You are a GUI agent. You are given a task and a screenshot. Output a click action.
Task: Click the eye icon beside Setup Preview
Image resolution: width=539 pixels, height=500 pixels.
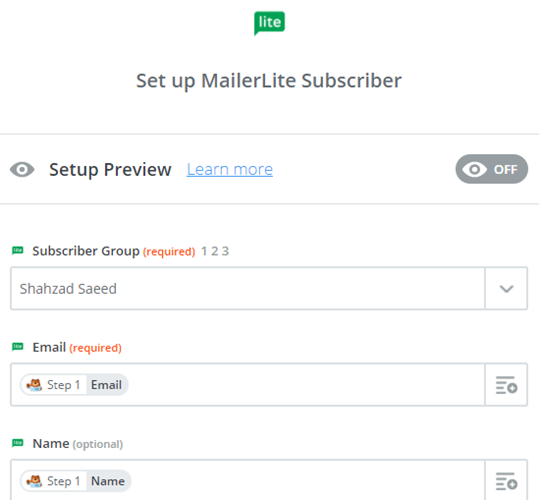pyautogui.click(x=22, y=169)
